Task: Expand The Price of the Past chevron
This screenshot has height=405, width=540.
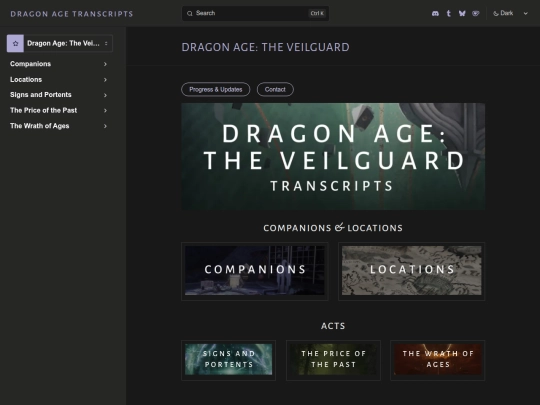Action: pos(105,111)
